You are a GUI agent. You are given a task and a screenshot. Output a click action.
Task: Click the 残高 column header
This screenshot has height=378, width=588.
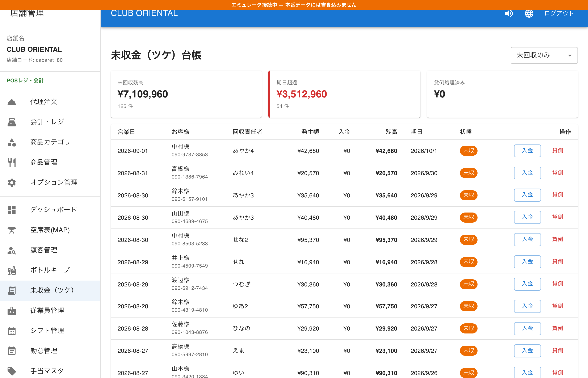click(391, 132)
